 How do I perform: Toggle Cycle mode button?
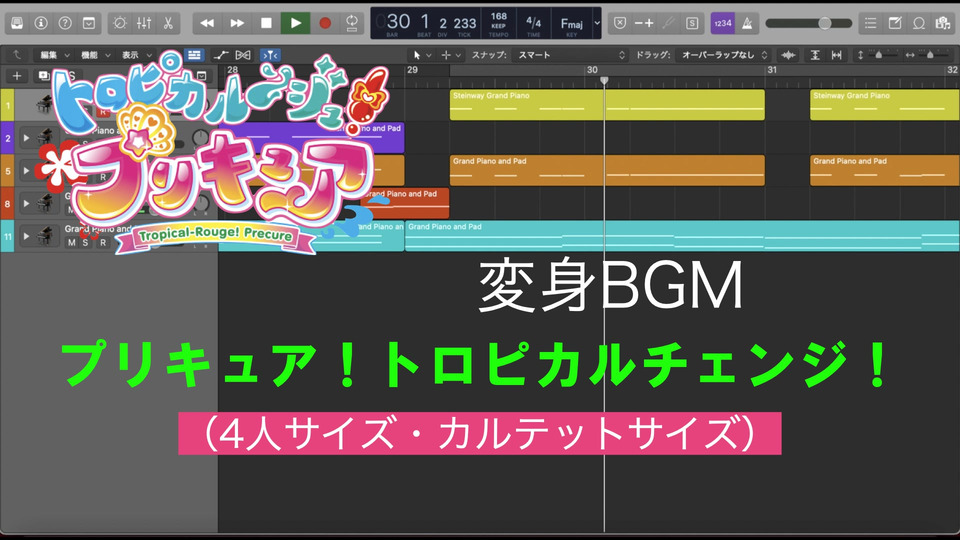click(x=351, y=23)
